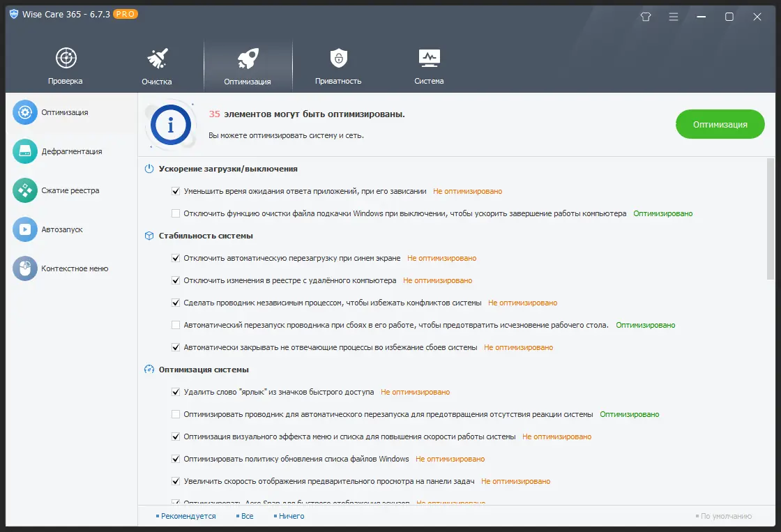Viewport: 781px width, 532px height.
Task: Switch to the Оптимизация top tab
Action: [x=248, y=66]
